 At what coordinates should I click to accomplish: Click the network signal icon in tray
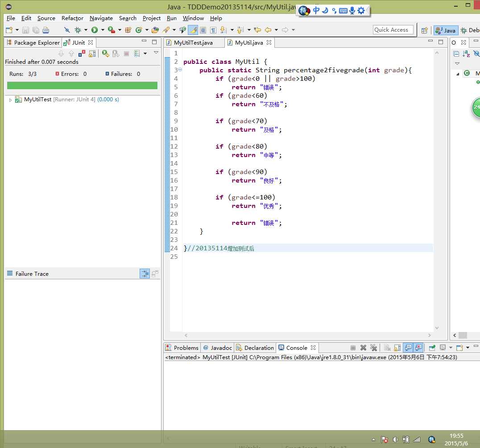coord(417,440)
